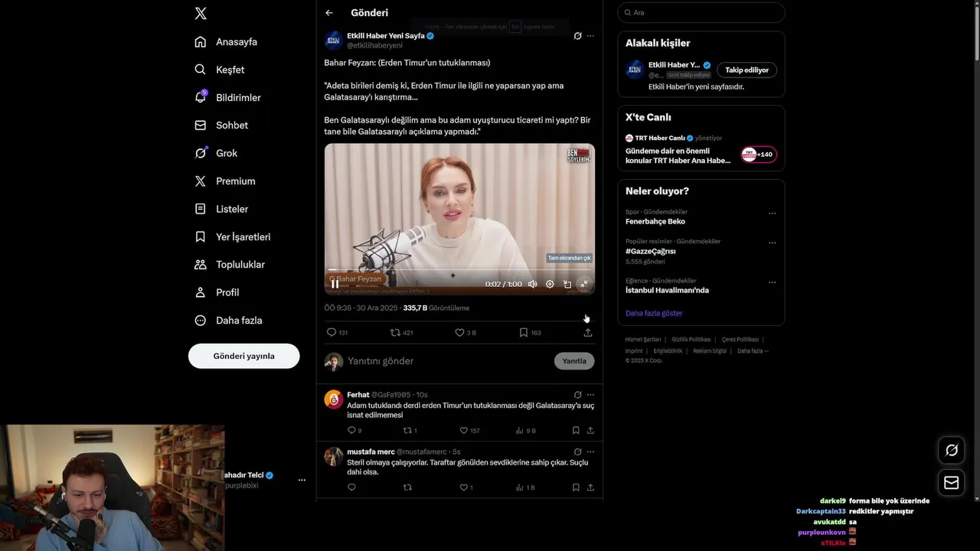The image size is (980, 551).
Task: Bookmark Ferhat's reply
Action: (x=576, y=431)
